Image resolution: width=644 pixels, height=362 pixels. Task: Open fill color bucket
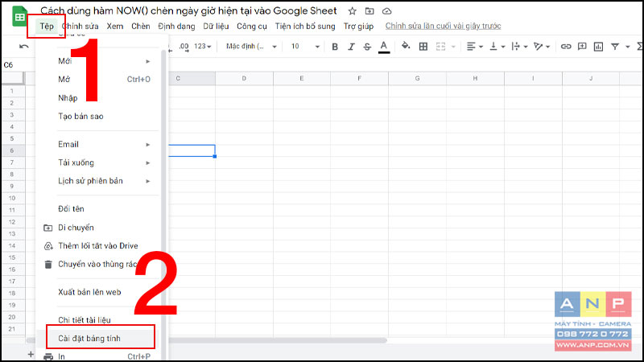(406, 46)
